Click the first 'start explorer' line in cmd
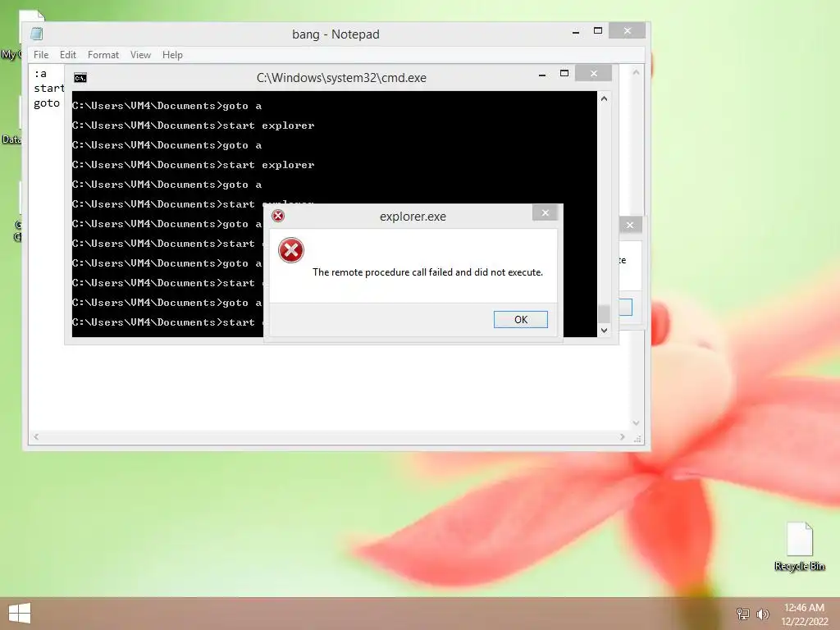 (194, 126)
